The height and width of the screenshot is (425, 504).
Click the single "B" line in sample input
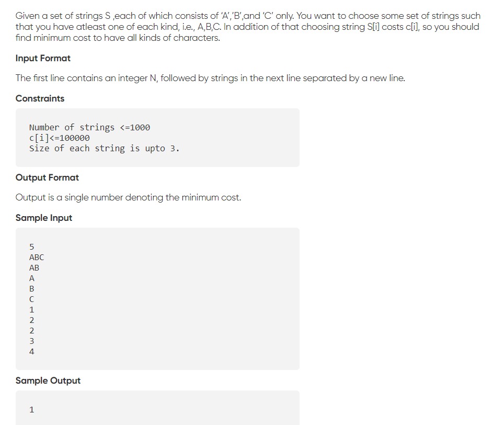[32, 288]
